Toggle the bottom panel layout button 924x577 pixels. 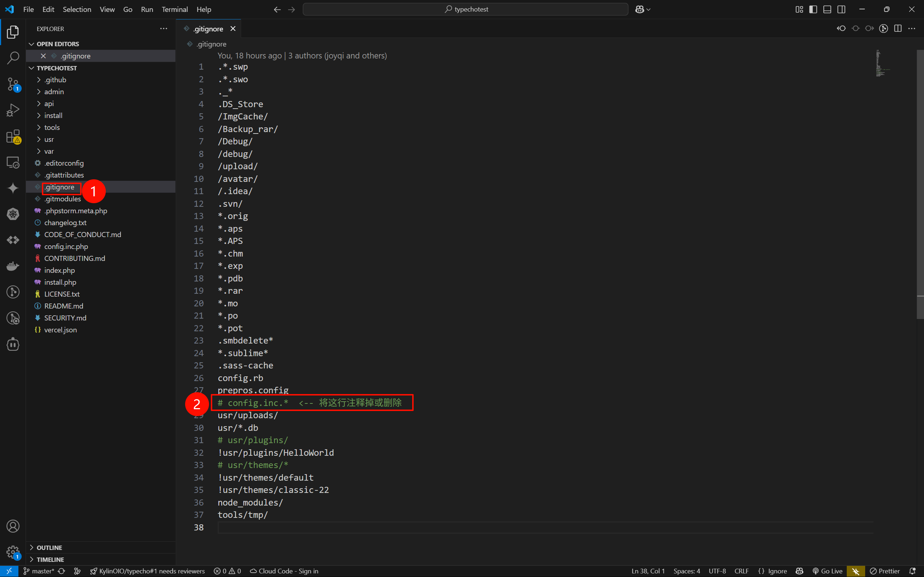point(827,9)
